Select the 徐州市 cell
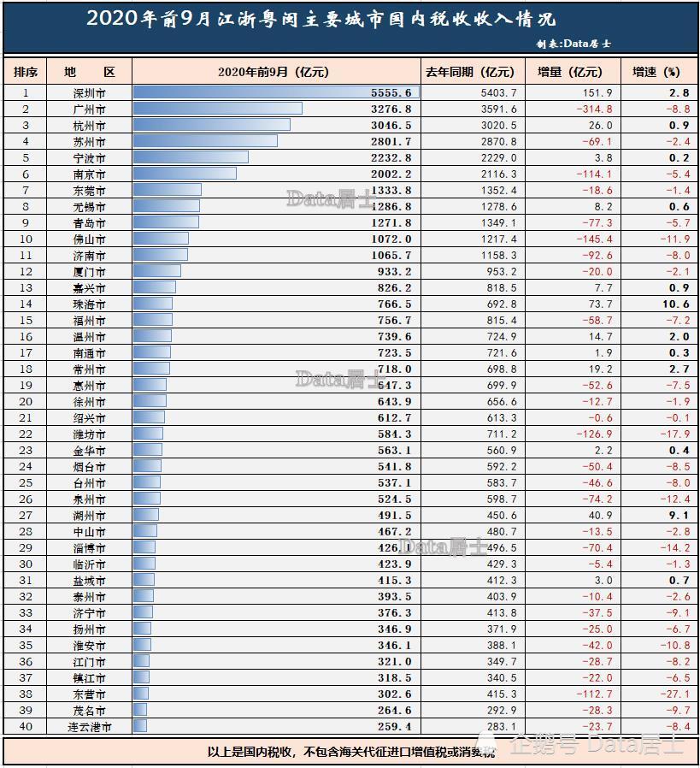The width and height of the screenshot is (700, 768). click(90, 402)
